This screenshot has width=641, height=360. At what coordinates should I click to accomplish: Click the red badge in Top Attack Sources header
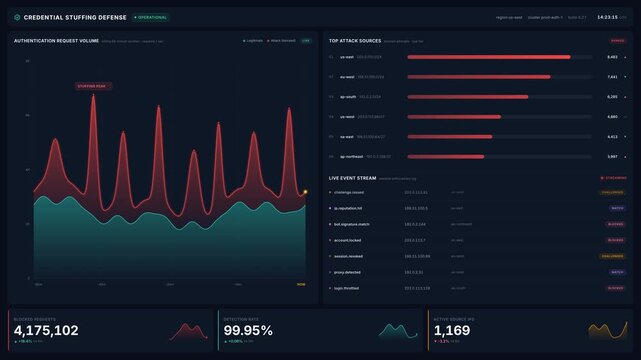[618, 41]
